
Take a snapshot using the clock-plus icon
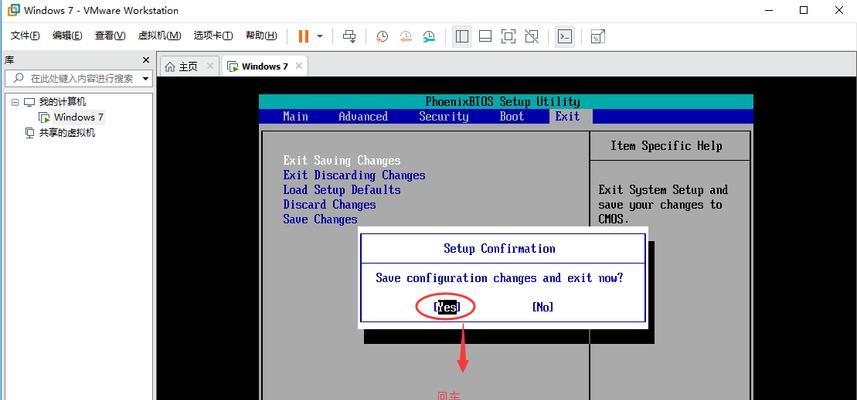coord(382,36)
